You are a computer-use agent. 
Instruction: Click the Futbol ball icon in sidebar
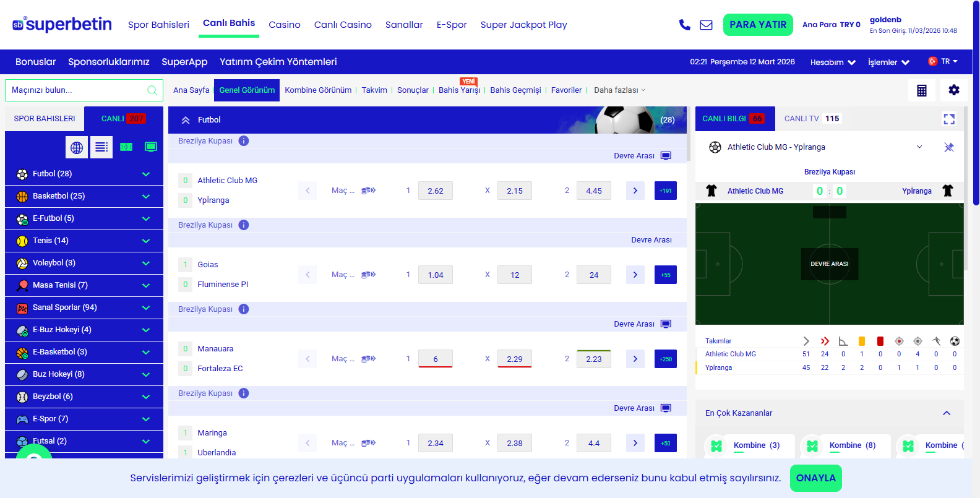click(22, 174)
